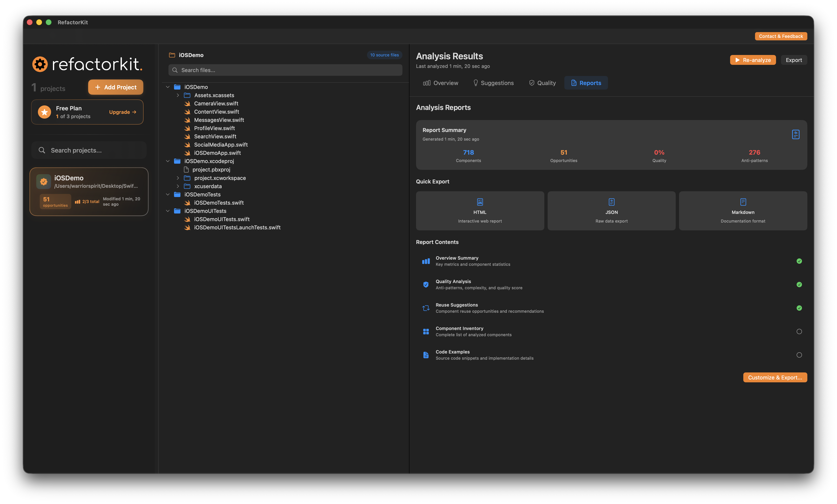This screenshot has width=837, height=504.
Task: Click the Component Inventory grid icon
Action: [x=426, y=331]
